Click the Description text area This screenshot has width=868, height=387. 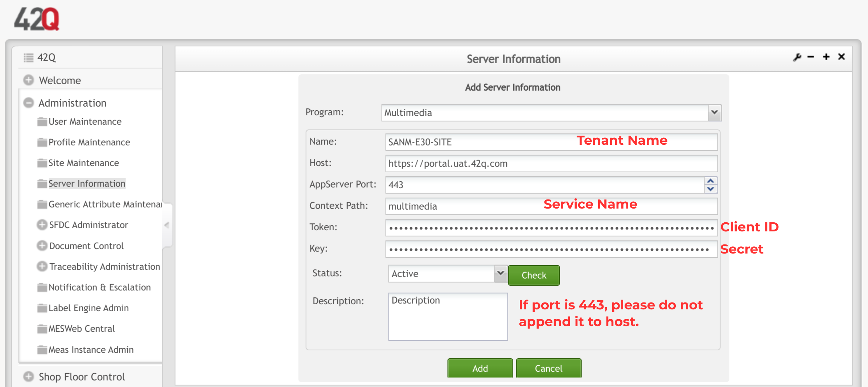tap(448, 317)
